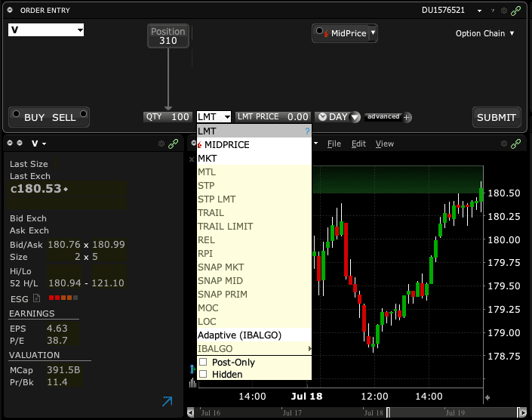The image size is (532, 420).
Task: Open the Option Chain dropdown
Action: pos(484,33)
